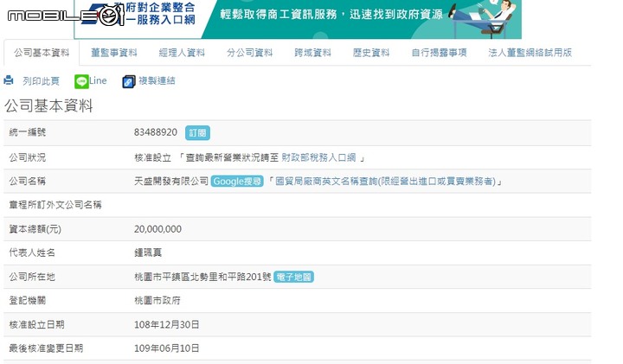Click the 章程所訂外文公司名稱 label
This screenshot has width=623, height=364.
[x=55, y=205]
